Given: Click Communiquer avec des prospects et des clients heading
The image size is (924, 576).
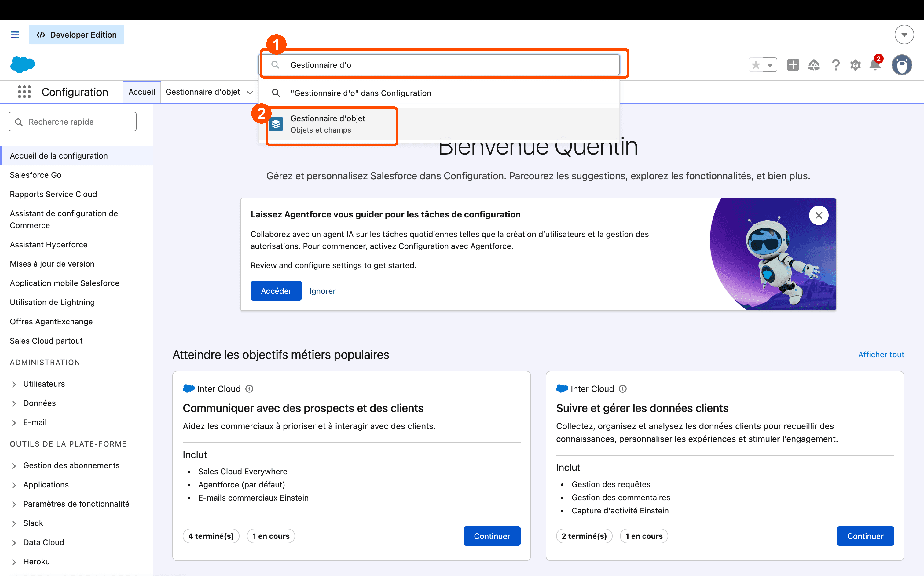Looking at the screenshot, I should 303,408.
